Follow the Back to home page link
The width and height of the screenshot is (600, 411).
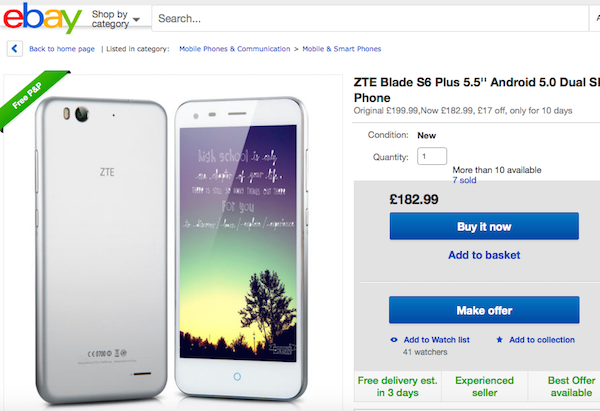click(x=62, y=48)
